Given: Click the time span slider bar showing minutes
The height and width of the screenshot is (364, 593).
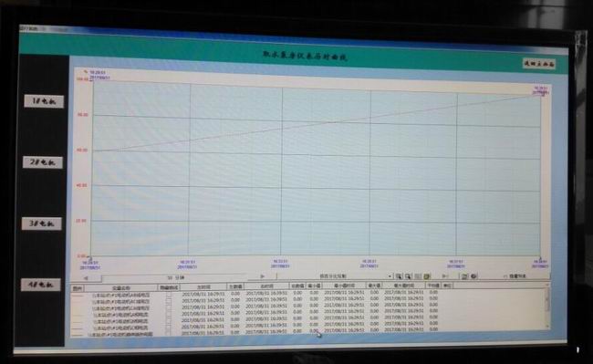Looking at the screenshot, I should 175,277.
